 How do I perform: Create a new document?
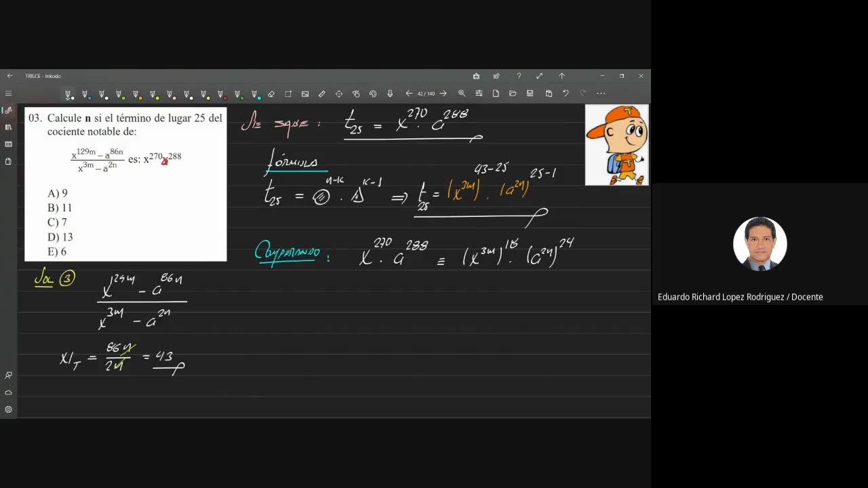coord(496,94)
